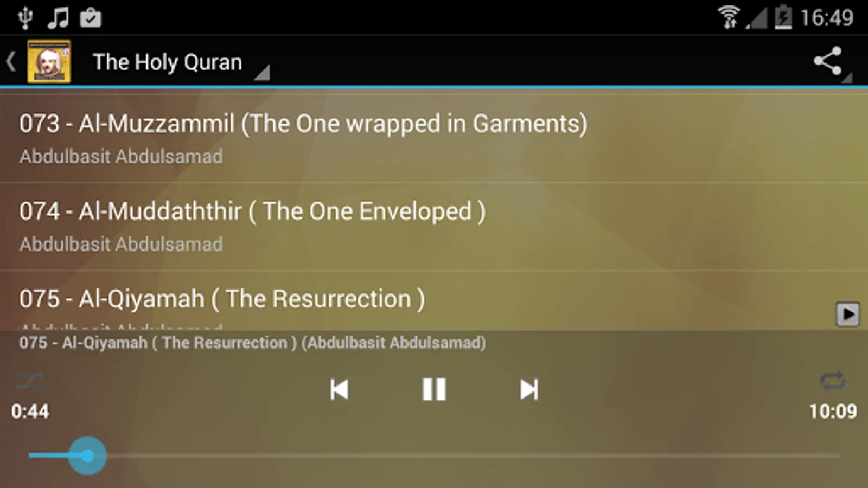Select 073 - Al-Muzzammil track
This screenshot has height=488, width=868.
tap(434, 138)
